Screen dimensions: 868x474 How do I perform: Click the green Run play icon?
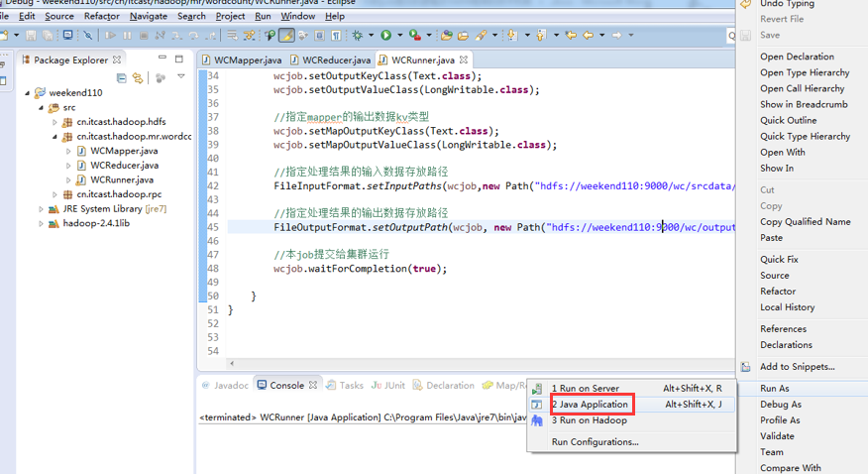(385, 36)
